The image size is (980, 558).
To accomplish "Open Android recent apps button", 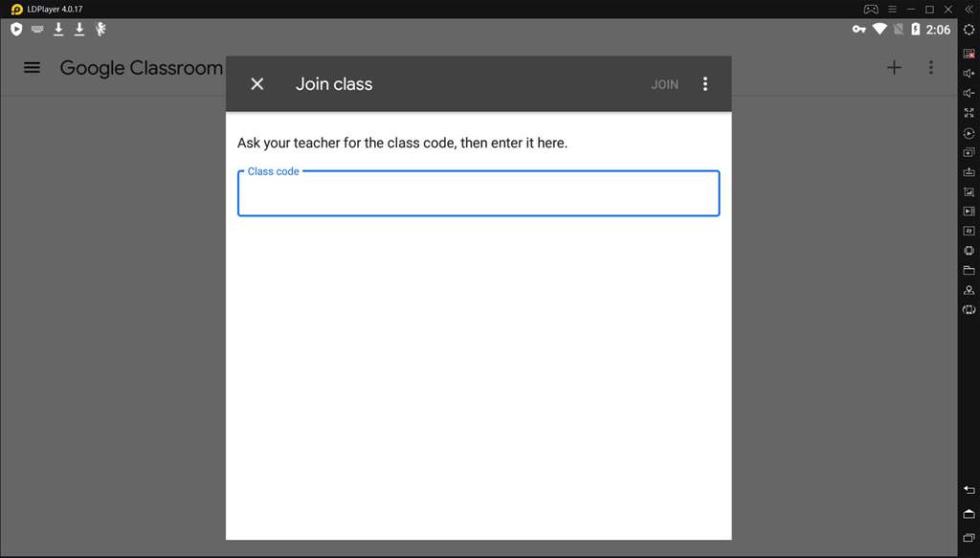I will 969,538.
